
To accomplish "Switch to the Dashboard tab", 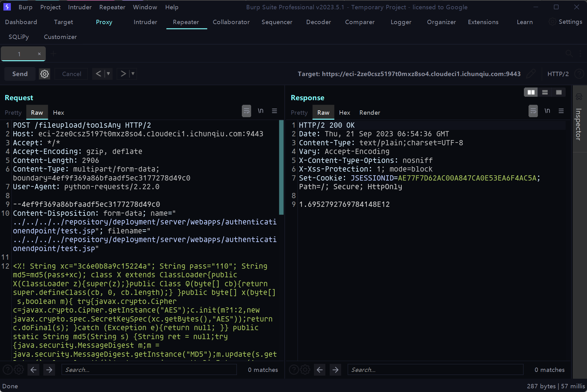I will pos(21,22).
